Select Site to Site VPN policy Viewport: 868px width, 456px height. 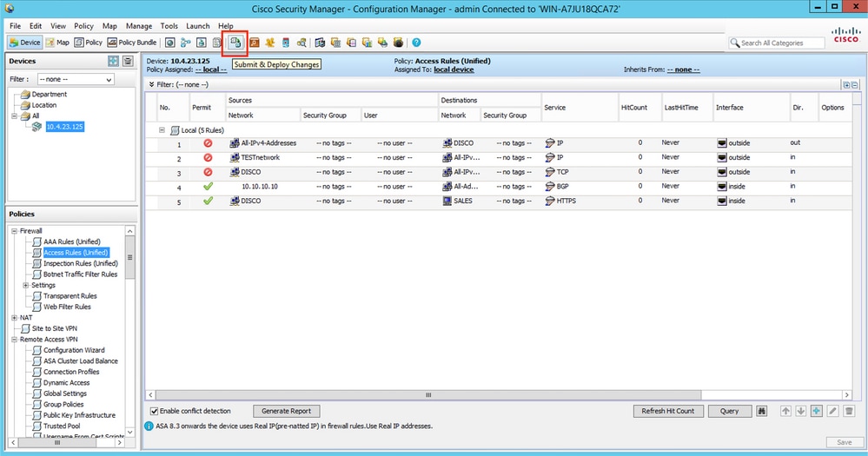(x=54, y=328)
